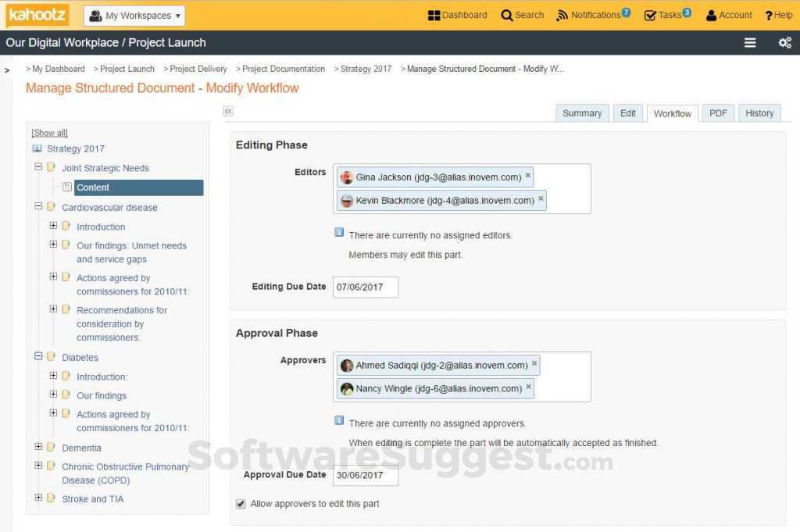Switch to the PDF tab
This screenshot has width=800, height=532.
[718, 113]
